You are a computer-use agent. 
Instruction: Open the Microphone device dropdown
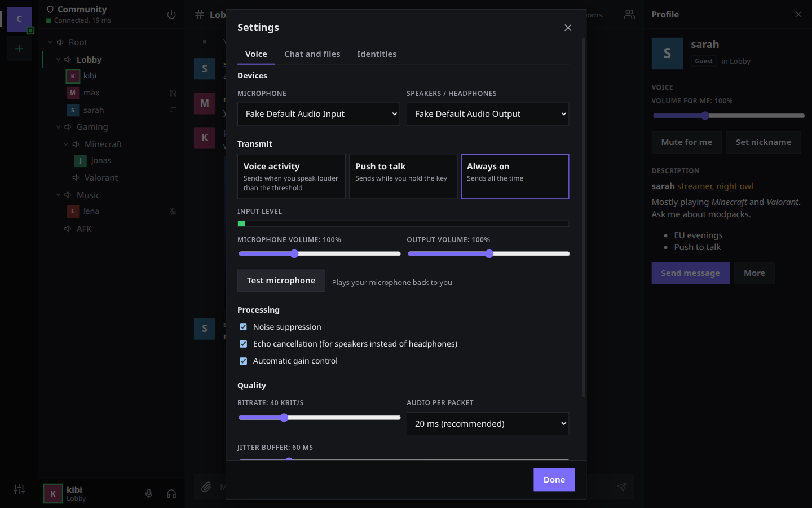(319, 114)
